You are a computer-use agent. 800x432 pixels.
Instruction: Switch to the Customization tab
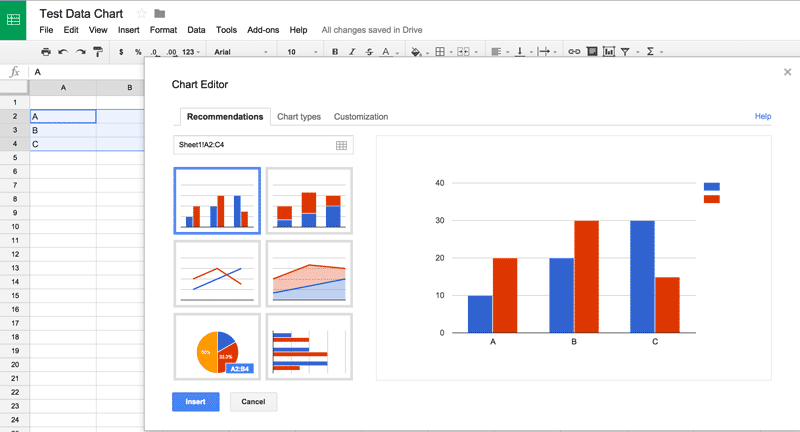pos(361,117)
